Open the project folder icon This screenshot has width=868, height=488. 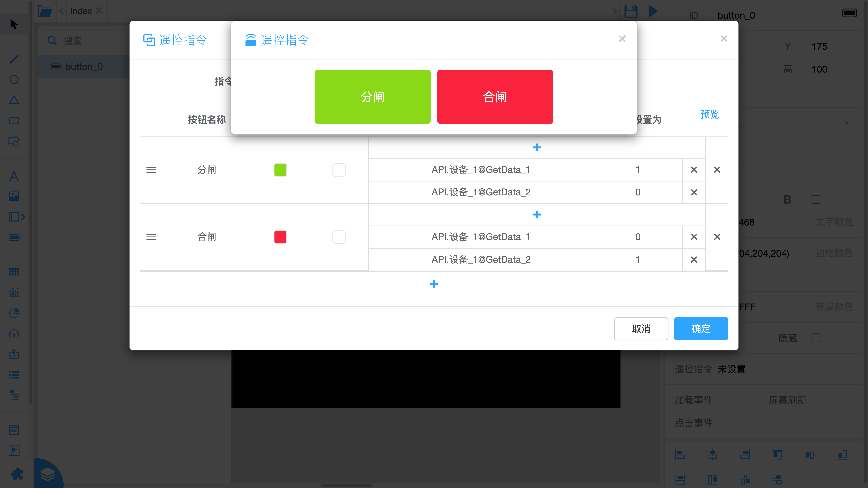(44, 11)
